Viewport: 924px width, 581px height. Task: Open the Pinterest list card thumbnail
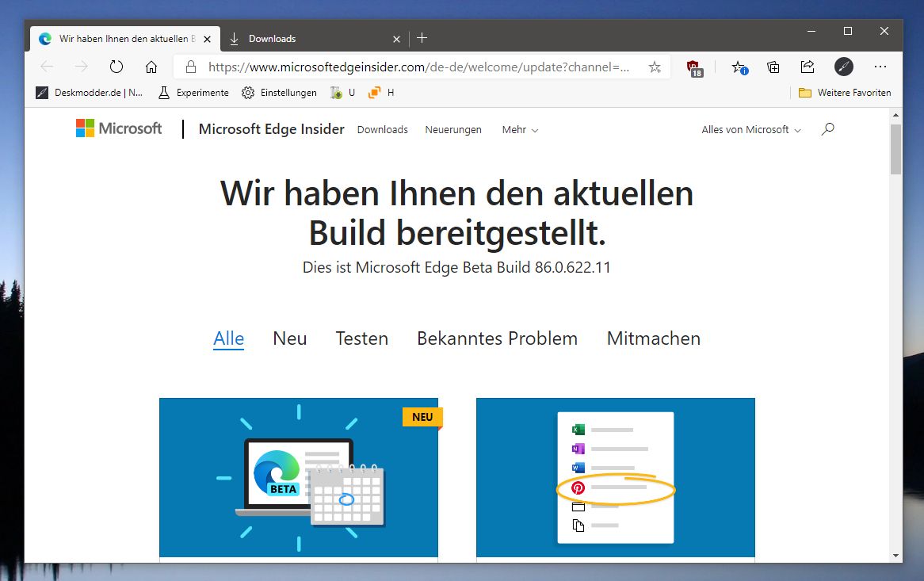point(615,477)
